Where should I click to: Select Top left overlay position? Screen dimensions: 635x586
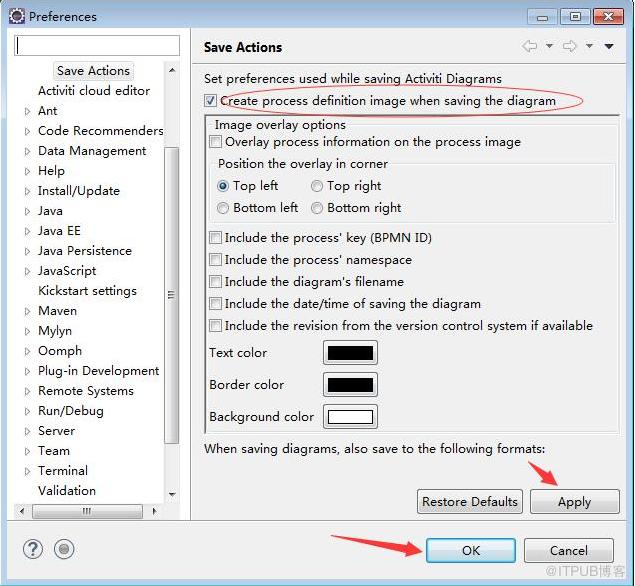click(x=223, y=186)
